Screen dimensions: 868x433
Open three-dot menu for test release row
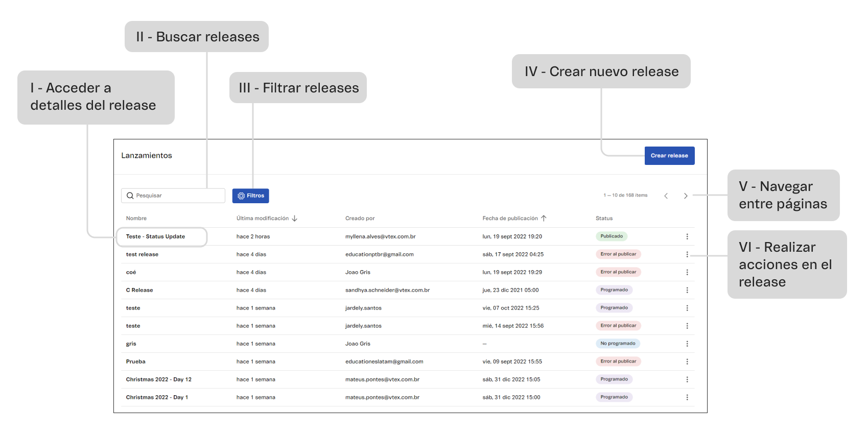[x=687, y=254]
